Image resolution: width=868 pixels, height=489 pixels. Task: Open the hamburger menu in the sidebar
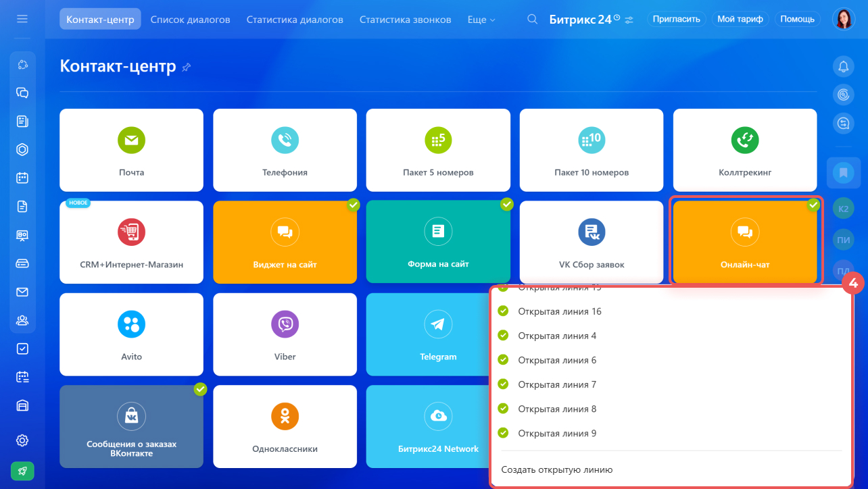click(x=22, y=19)
